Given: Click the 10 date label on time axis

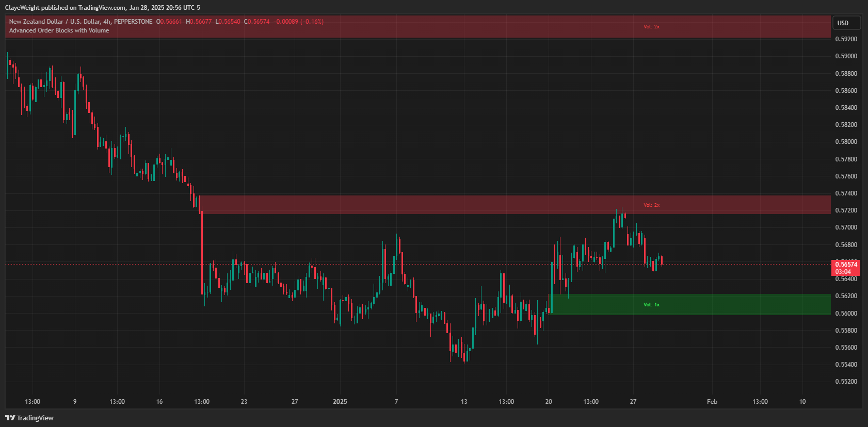Looking at the screenshot, I should tap(802, 402).
